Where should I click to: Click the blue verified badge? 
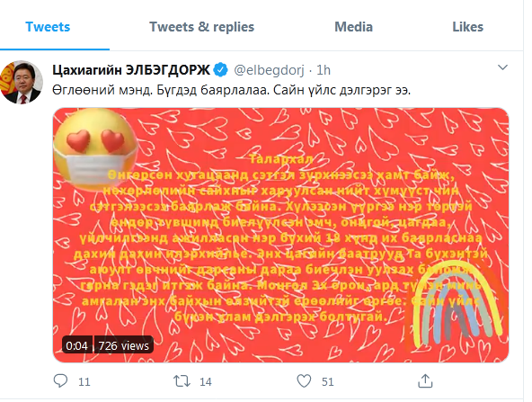click(220, 70)
